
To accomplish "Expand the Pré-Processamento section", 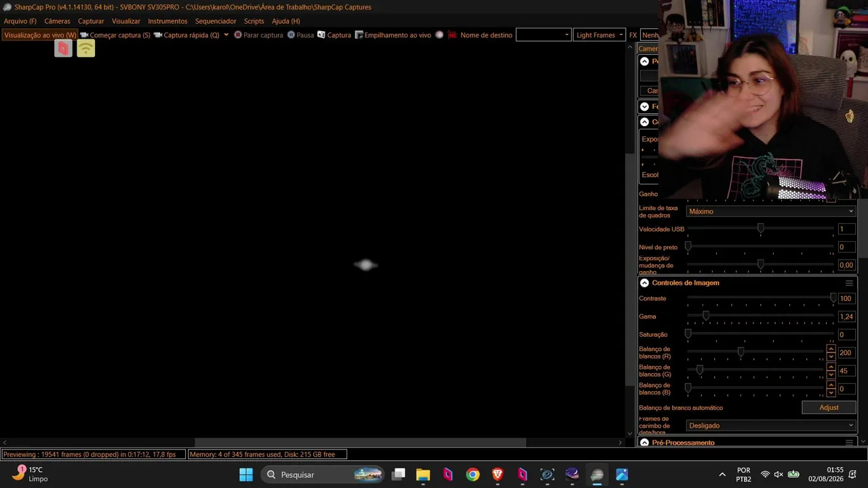I will [644, 443].
